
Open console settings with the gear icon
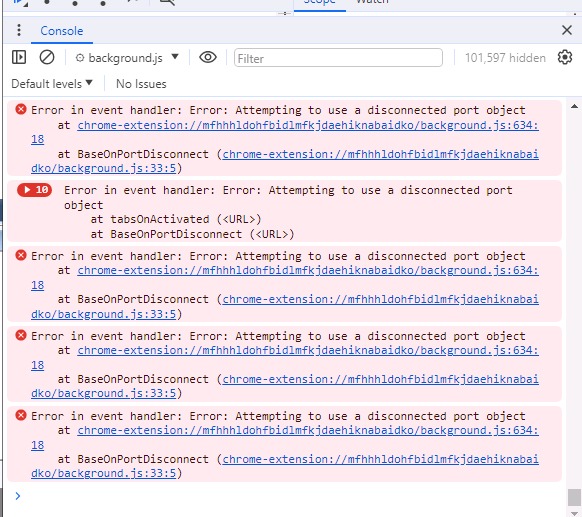(x=565, y=58)
